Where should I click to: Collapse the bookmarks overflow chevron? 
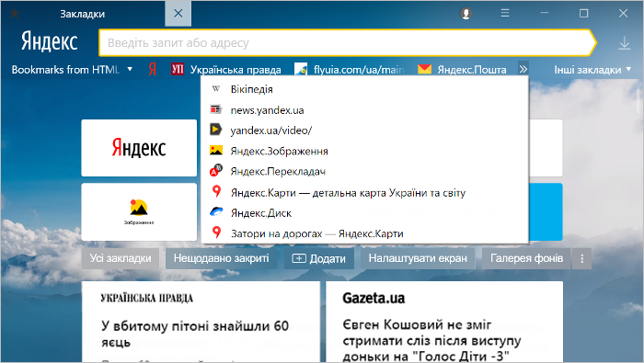pyautogui.click(x=523, y=69)
